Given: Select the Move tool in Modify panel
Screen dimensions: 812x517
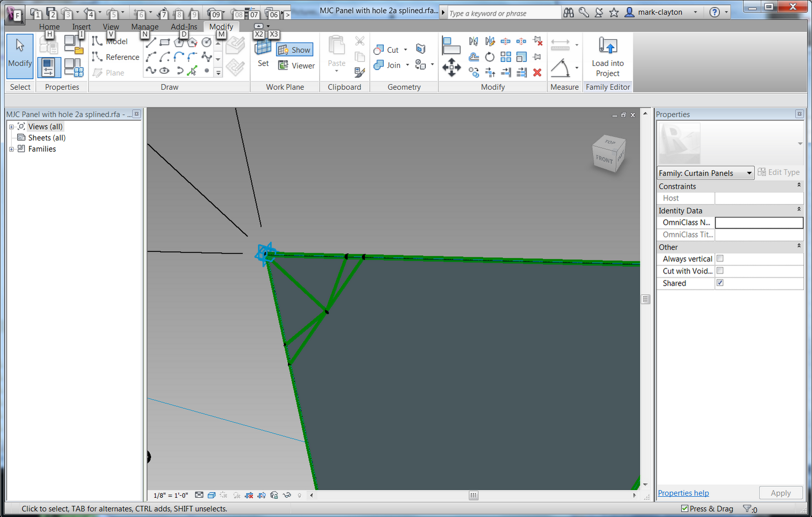Looking at the screenshot, I should click(451, 67).
